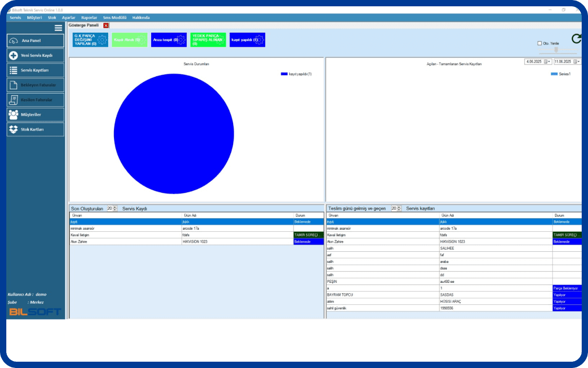588x368 pixels.
Task: Click the SALIHEE product cell
Action: click(x=496, y=248)
